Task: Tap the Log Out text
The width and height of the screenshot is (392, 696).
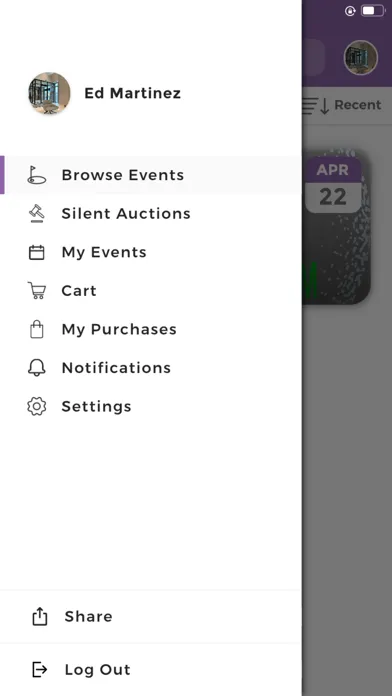Action: pos(98,669)
